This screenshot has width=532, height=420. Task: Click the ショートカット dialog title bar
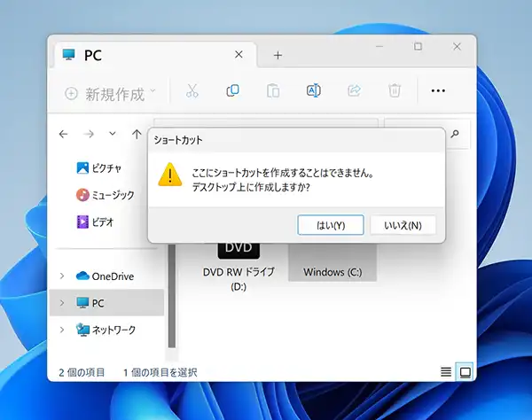click(x=296, y=140)
